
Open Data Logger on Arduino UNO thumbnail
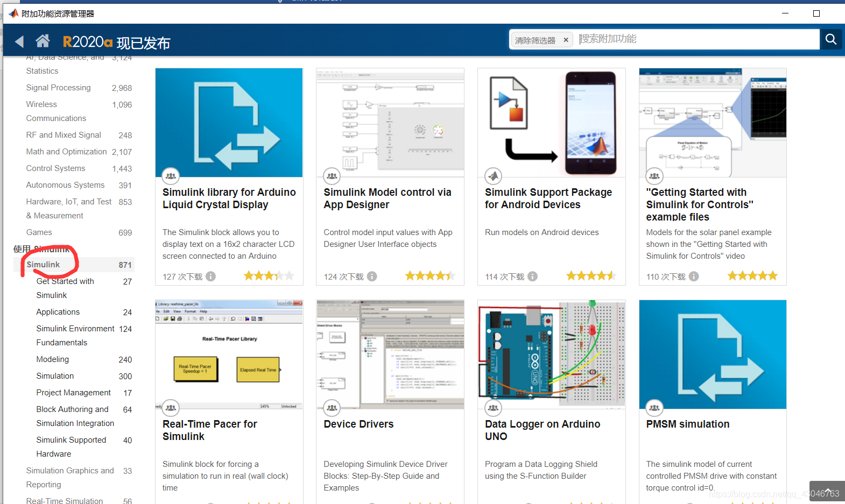pos(551,354)
